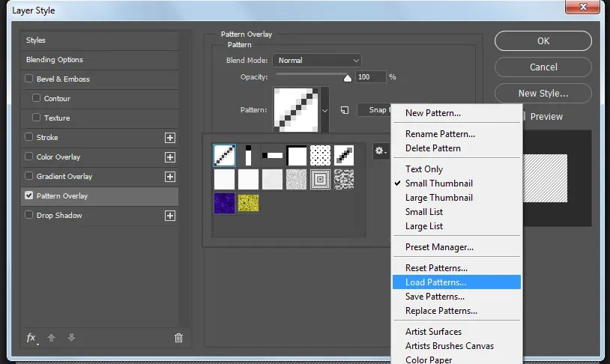This screenshot has height=364, width=610.
Task: Open Blending Options in sidebar
Action: click(100, 59)
